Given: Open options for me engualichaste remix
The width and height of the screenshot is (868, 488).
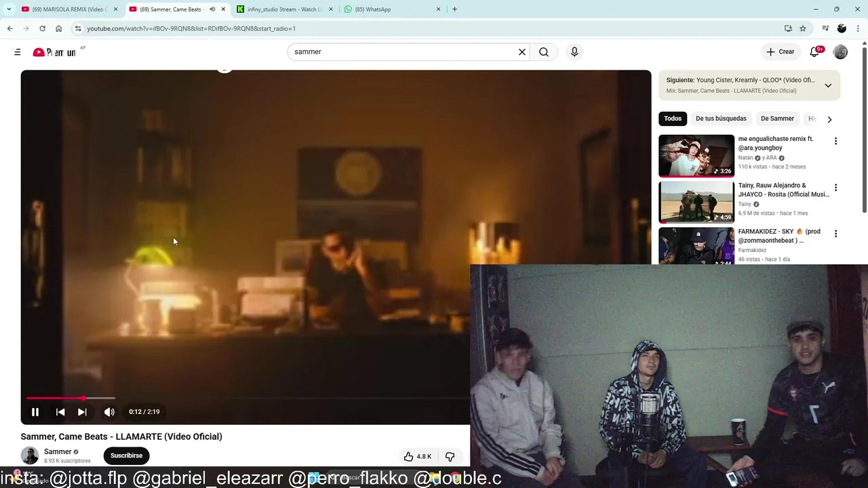Looking at the screenshot, I should (x=835, y=141).
